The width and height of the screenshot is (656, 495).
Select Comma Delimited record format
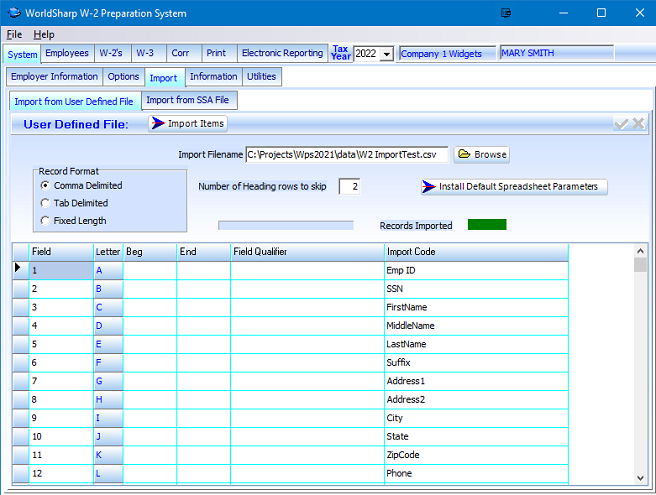coord(45,186)
